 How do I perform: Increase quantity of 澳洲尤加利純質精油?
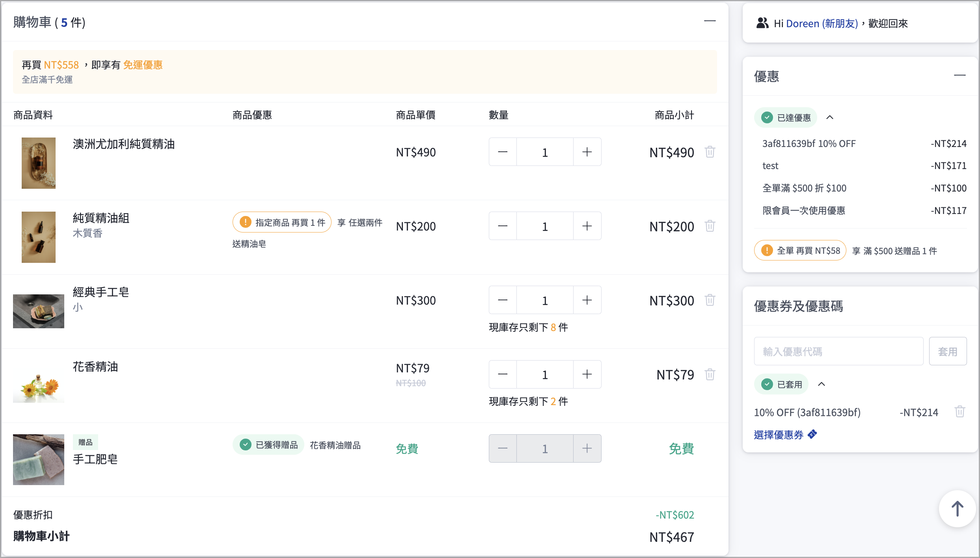click(x=587, y=152)
